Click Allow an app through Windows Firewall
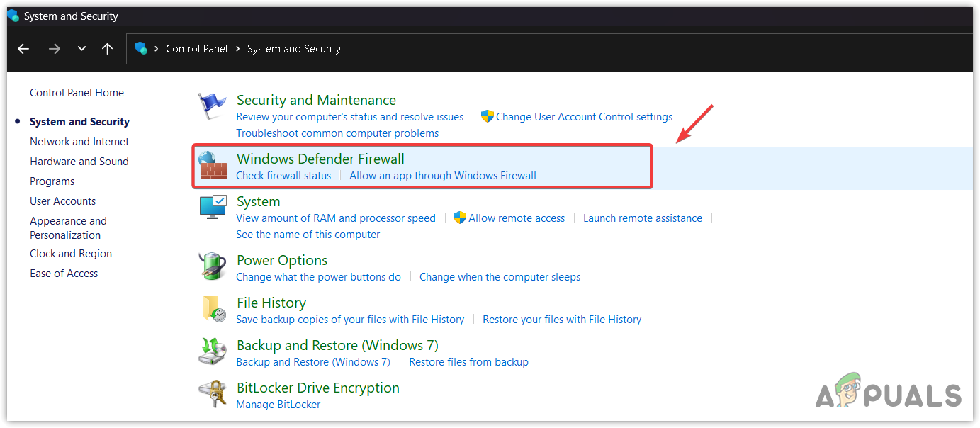This screenshot has width=980, height=428. pyautogui.click(x=443, y=176)
